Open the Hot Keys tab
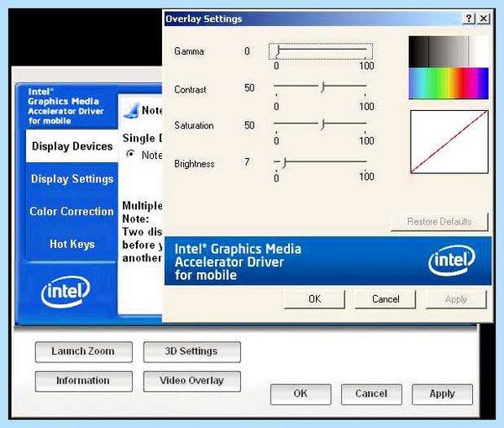This screenshot has height=428, width=504. coord(72,244)
